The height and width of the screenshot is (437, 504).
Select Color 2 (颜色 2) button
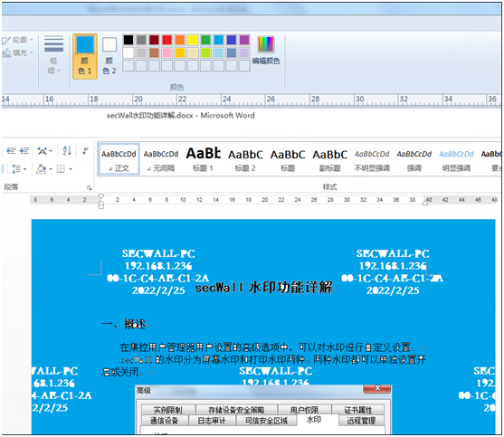point(109,57)
